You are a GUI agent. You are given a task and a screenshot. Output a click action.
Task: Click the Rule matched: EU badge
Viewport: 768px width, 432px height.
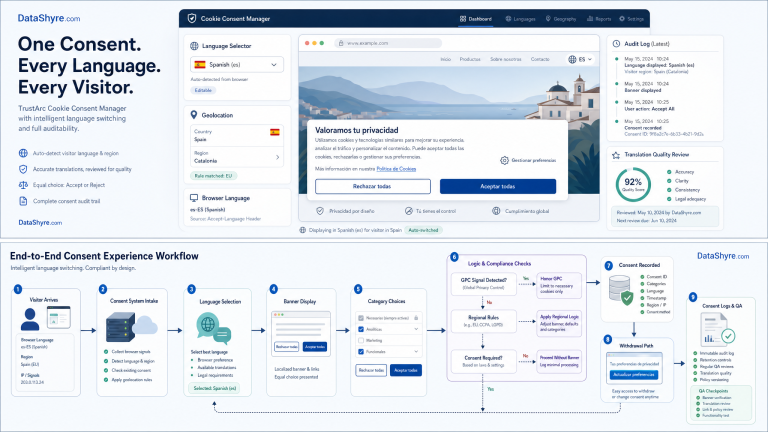point(213,176)
